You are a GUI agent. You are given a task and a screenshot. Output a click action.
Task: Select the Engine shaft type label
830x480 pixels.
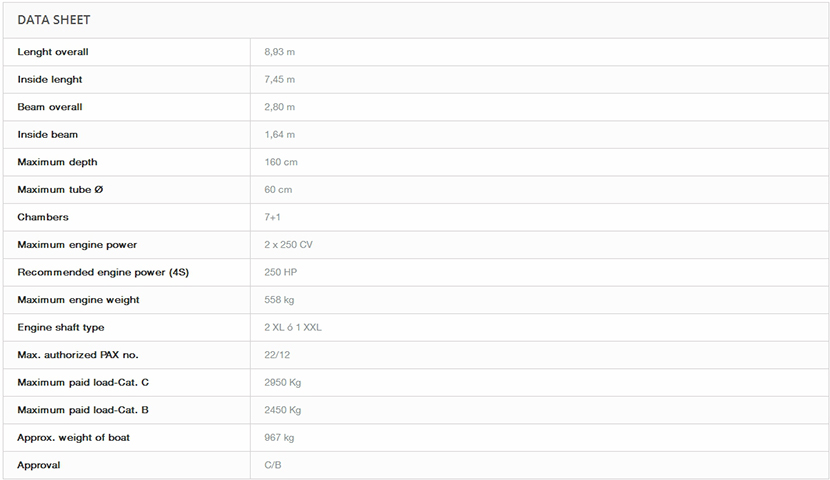[60, 327]
